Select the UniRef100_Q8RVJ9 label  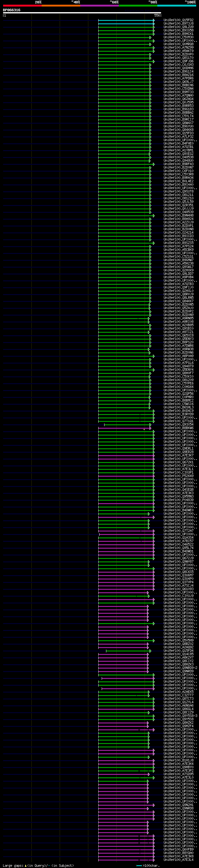click(178, 294)
